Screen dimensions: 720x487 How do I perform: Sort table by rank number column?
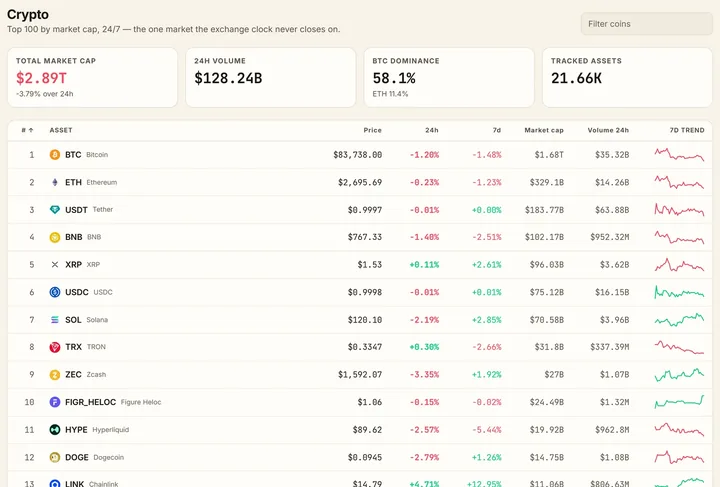(x=27, y=130)
